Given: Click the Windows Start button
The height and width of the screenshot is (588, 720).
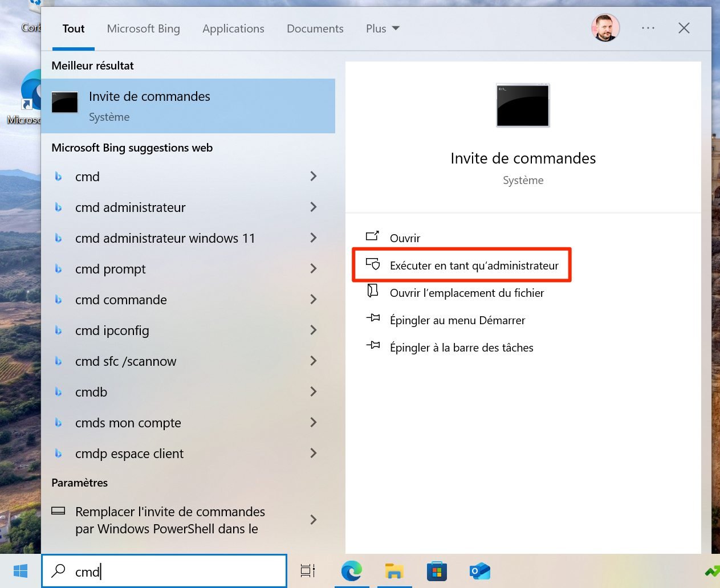Looking at the screenshot, I should [x=21, y=571].
